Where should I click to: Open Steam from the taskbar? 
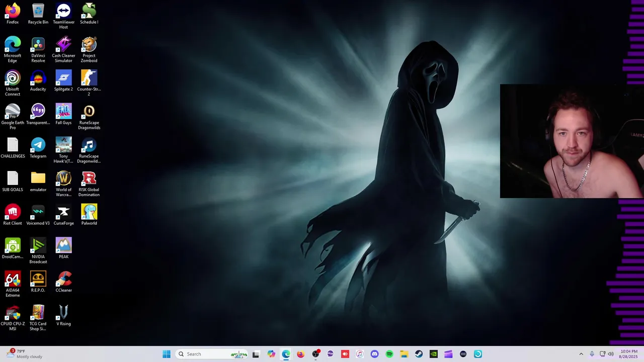click(x=419, y=354)
